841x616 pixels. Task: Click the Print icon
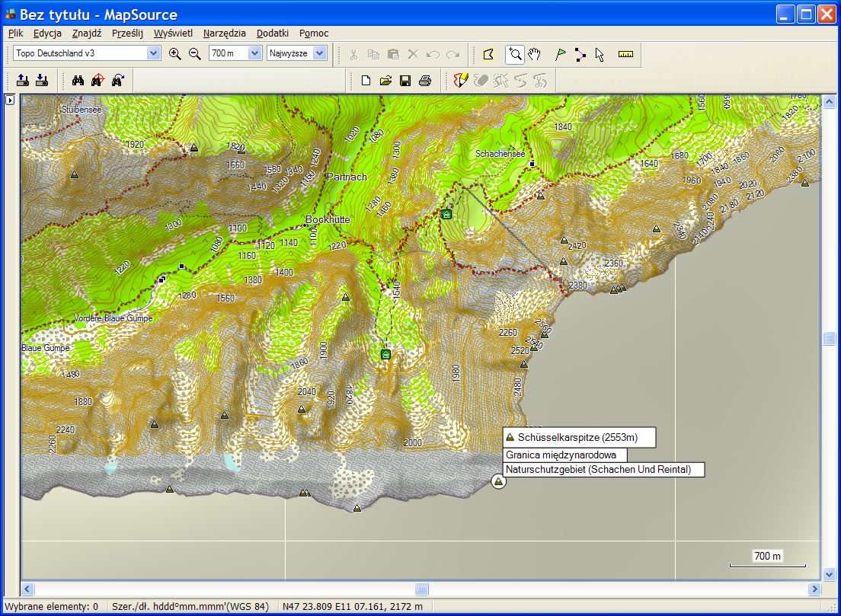pos(425,80)
